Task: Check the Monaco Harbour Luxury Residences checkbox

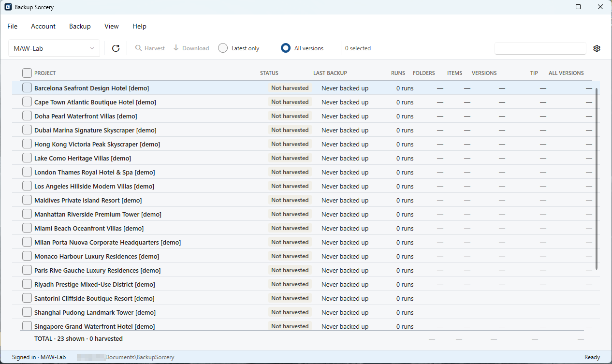Action: [x=27, y=256]
